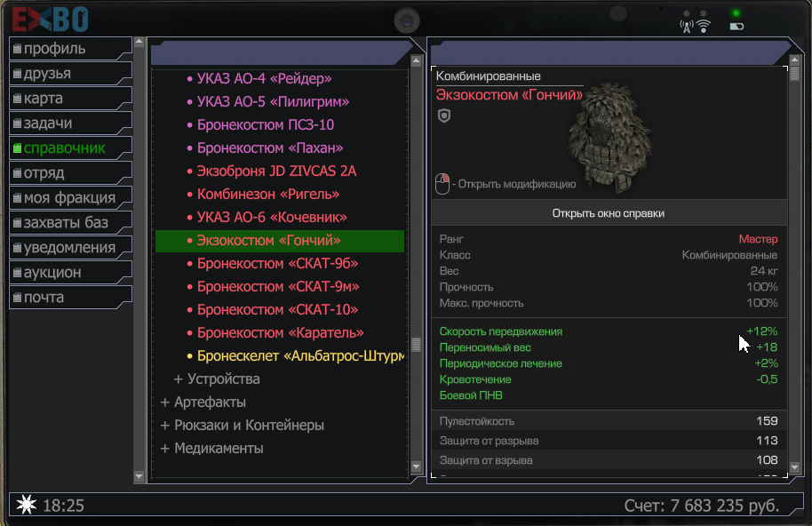Screen dimensions: 812x526
Task: Click the Открыть окно справки button
Action: point(609,213)
